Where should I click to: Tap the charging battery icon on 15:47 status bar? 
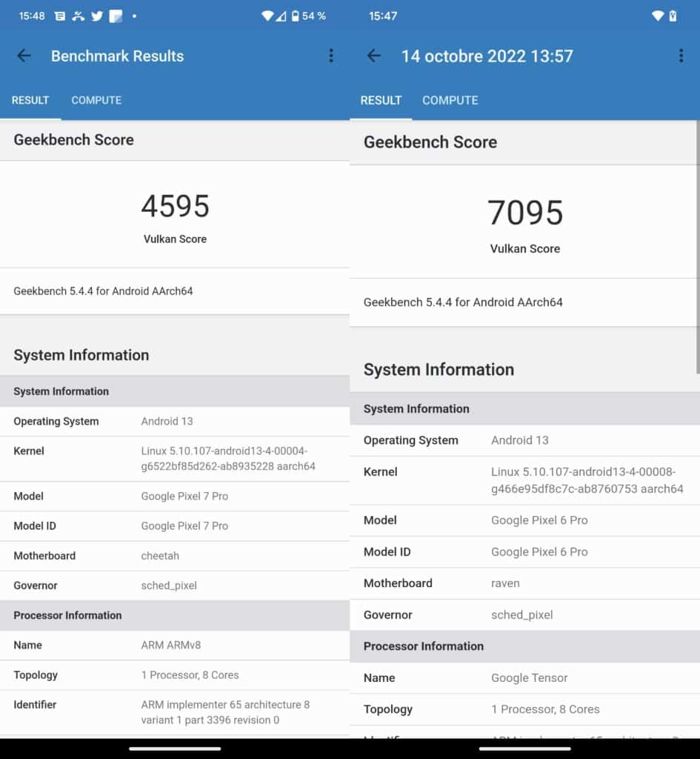(x=673, y=16)
